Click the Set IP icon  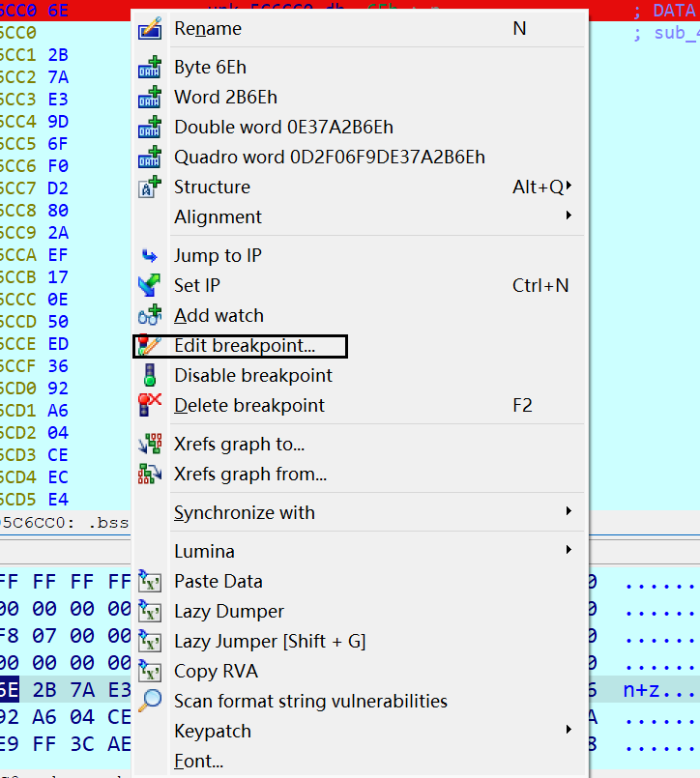150,286
